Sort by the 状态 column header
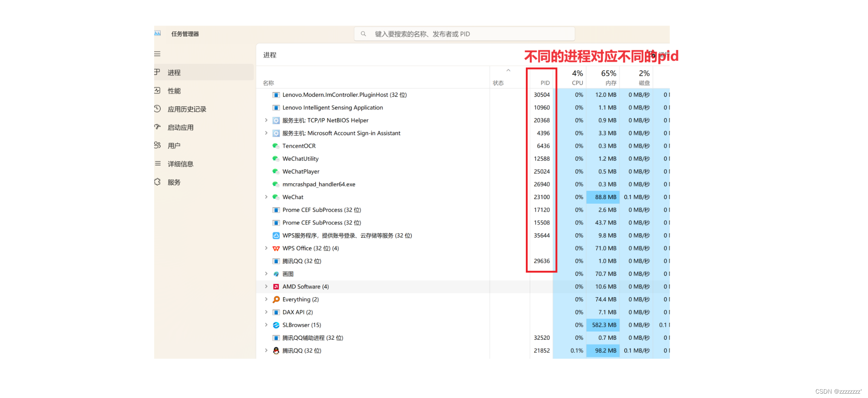 click(x=498, y=83)
